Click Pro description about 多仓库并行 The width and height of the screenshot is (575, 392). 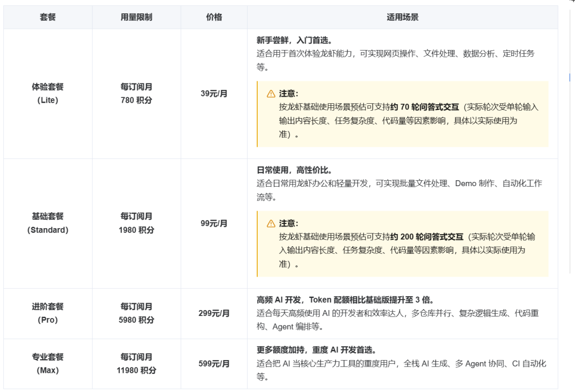click(x=398, y=320)
